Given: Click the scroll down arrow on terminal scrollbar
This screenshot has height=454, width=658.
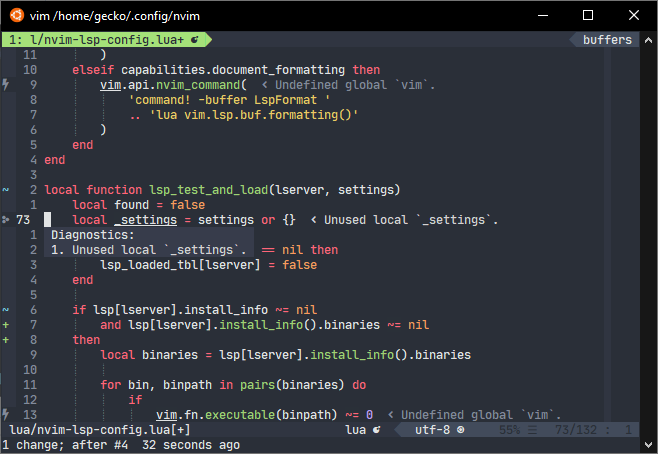Looking at the screenshot, I should 648,444.
